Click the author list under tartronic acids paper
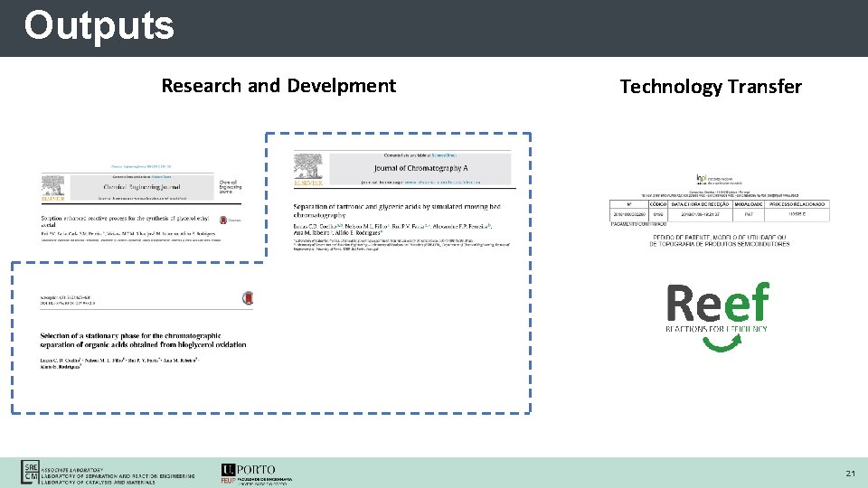Image resolution: width=868 pixels, height=488 pixels. 392,229
